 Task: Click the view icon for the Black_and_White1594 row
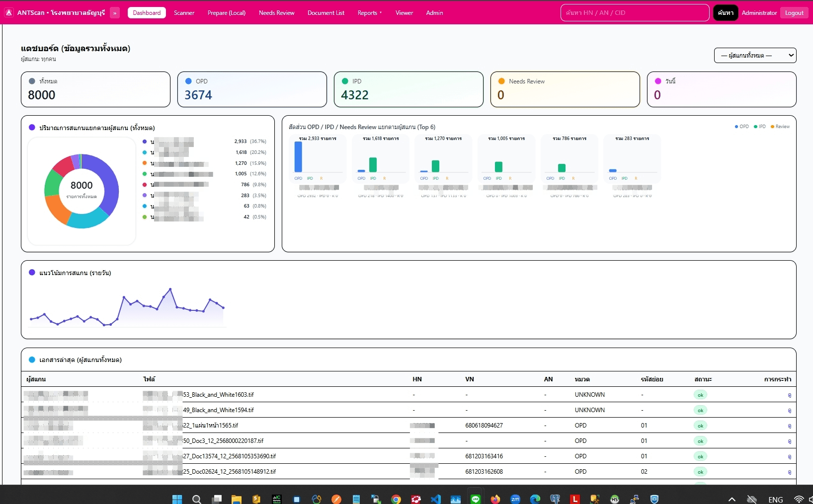(x=790, y=410)
